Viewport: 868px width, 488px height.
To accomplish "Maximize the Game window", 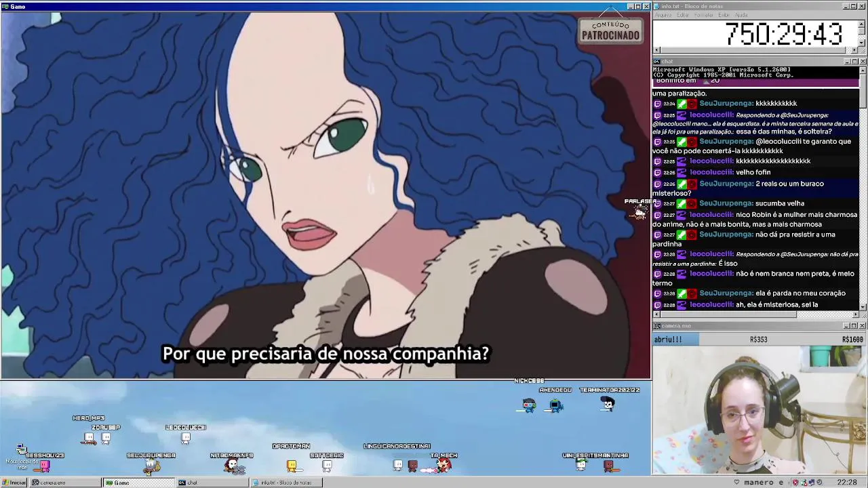I will point(638,6).
